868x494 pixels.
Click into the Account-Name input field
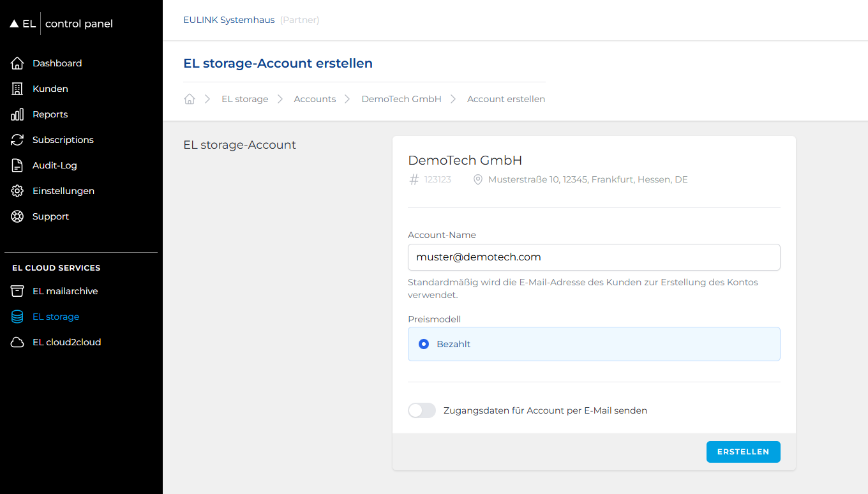[594, 257]
